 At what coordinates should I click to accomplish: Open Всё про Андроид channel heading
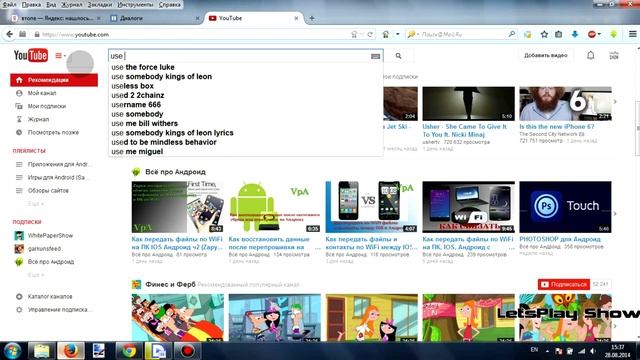175,172
